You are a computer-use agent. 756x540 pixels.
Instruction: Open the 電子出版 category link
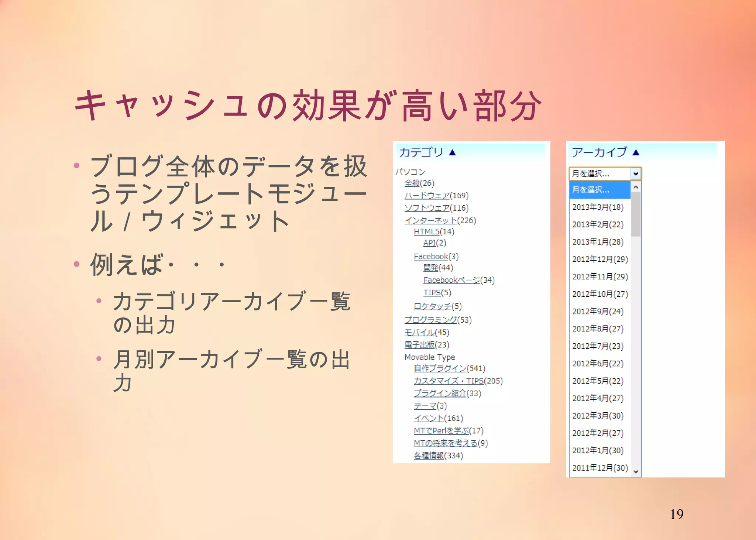[x=420, y=345]
